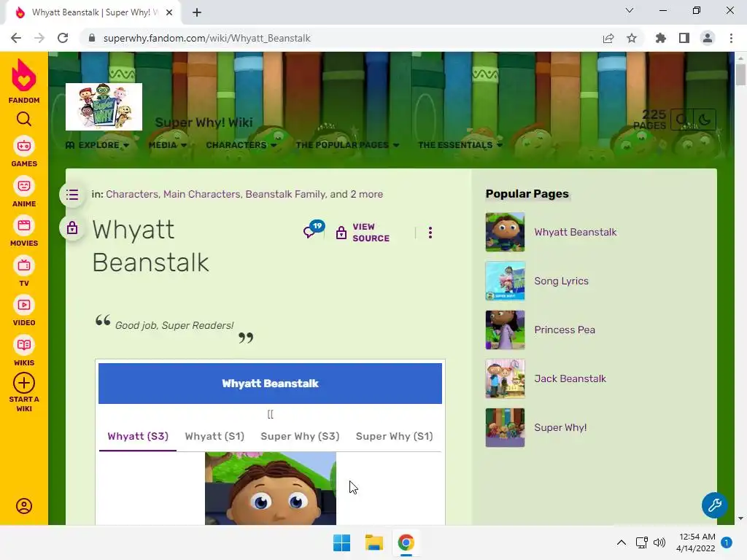Reload the page with refresh icon
747x560 pixels.
click(63, 38)
